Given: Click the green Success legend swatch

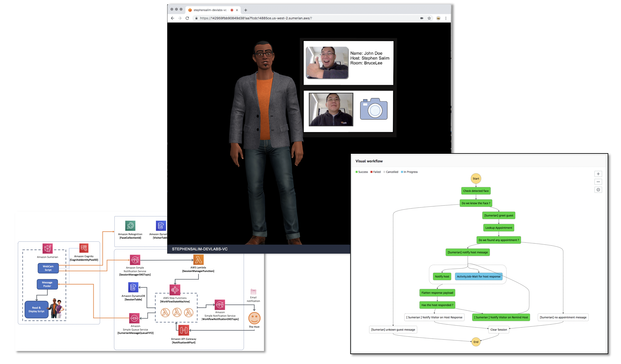Looking at the screenshot, I should [x=357, y=172].
